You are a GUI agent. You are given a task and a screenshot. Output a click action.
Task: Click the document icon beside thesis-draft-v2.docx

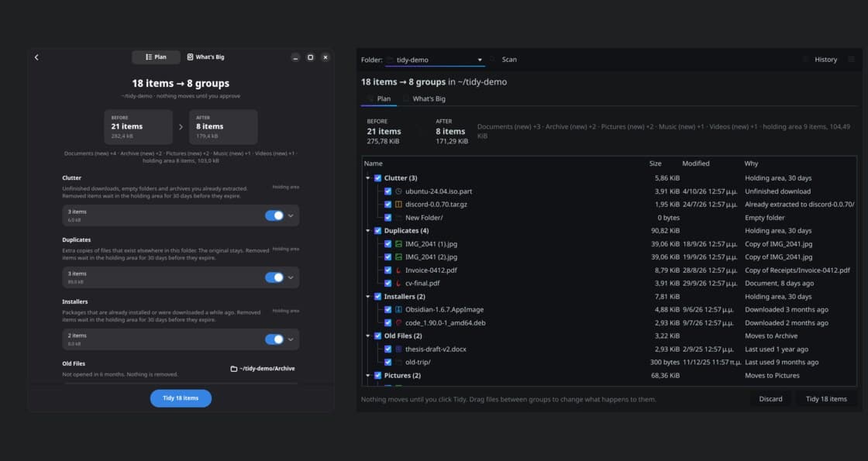(x=398, y=349)
